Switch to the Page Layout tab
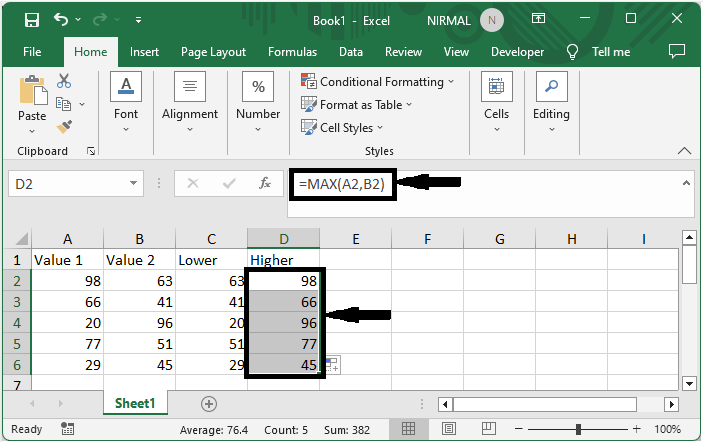The image size is (703, 442). 213,52
